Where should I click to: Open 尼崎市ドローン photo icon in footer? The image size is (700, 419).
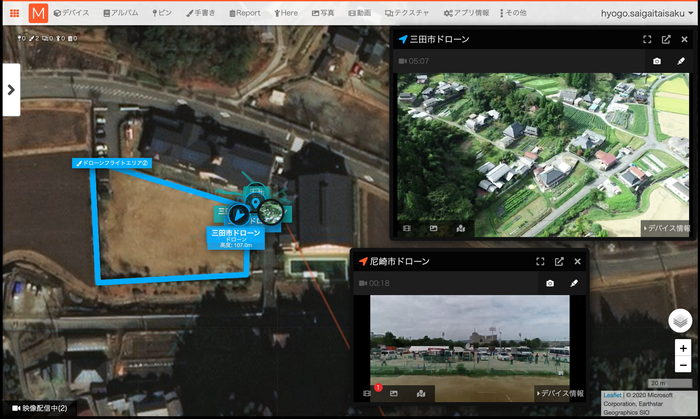click(x=393, y=393)
